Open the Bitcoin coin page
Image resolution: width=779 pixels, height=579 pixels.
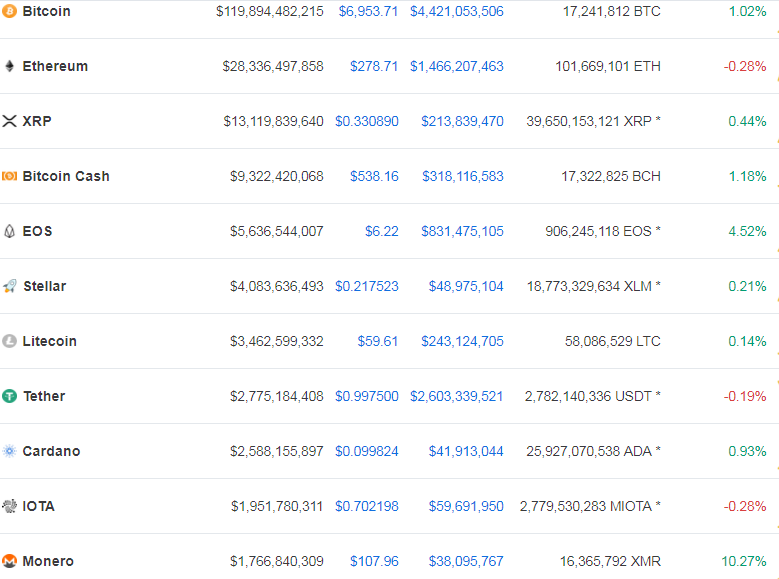point(46,11)
